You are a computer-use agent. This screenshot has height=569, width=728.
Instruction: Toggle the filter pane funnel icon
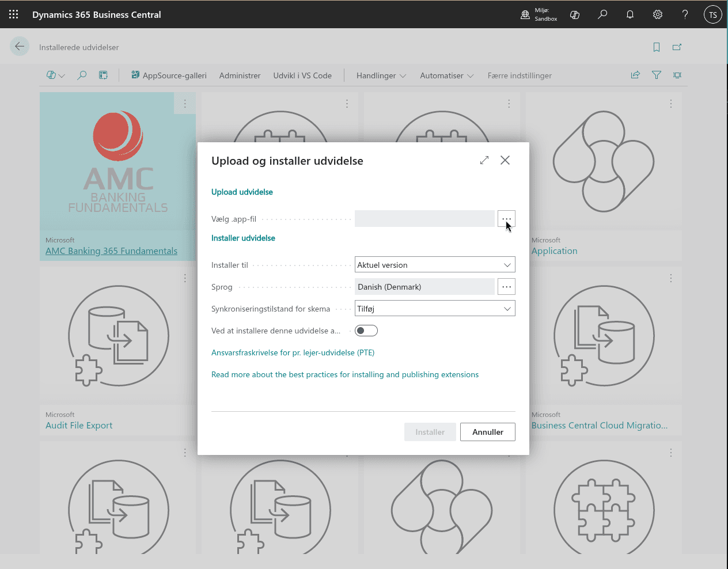tap(657, 75)
